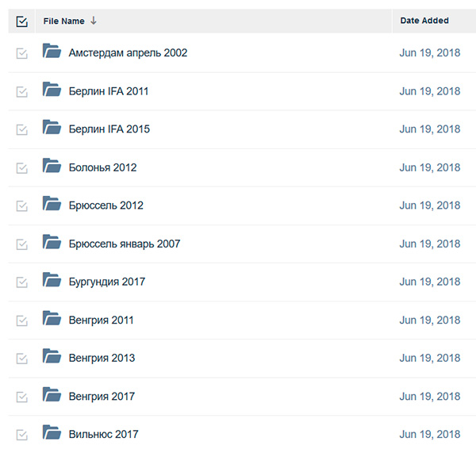Image resolution: width=476 pixels, height=453 pixels.
Task: Toggle the select-all checkbox in header
Action: (22, 21)
